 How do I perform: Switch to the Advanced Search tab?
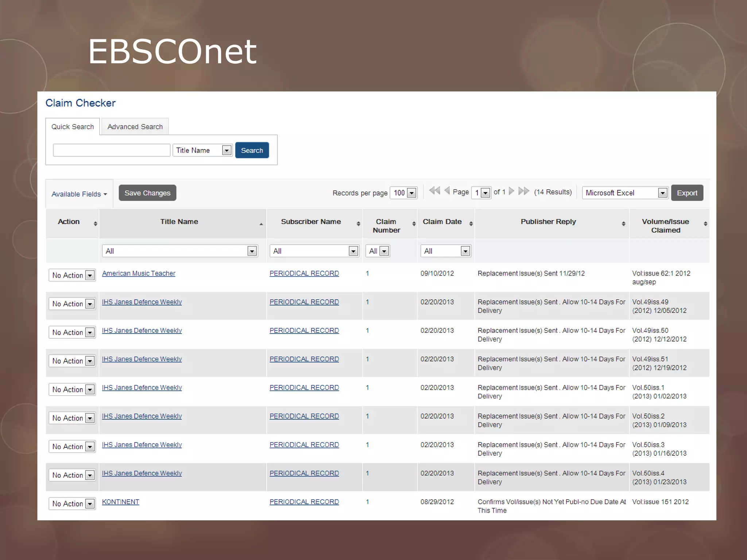135,127
